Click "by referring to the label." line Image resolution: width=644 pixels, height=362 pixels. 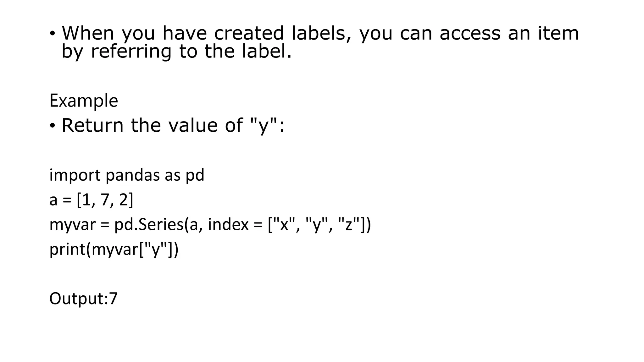(177, 52)
